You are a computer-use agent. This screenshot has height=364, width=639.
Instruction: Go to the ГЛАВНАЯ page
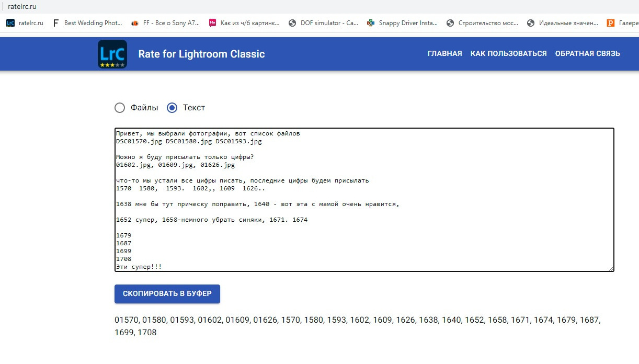(444, 53)
